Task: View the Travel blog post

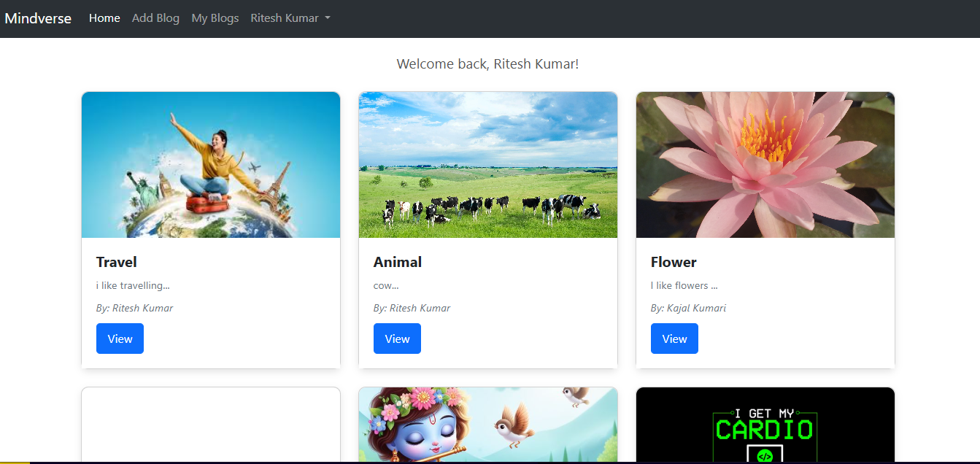Action: click(120, 339)
